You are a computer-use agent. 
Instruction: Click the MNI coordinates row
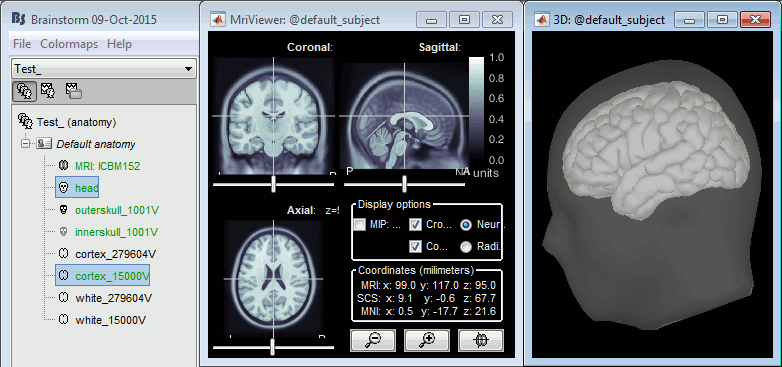(427, 312)
